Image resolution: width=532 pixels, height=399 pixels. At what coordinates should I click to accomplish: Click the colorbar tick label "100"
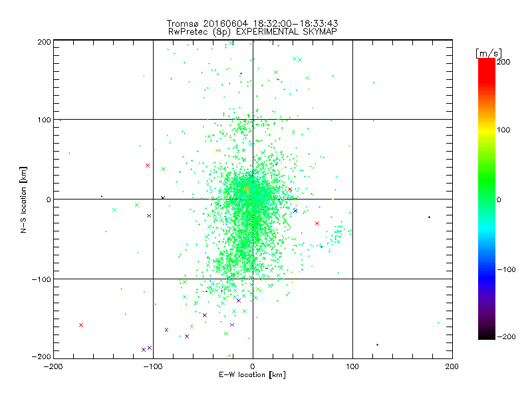[503, 130]
